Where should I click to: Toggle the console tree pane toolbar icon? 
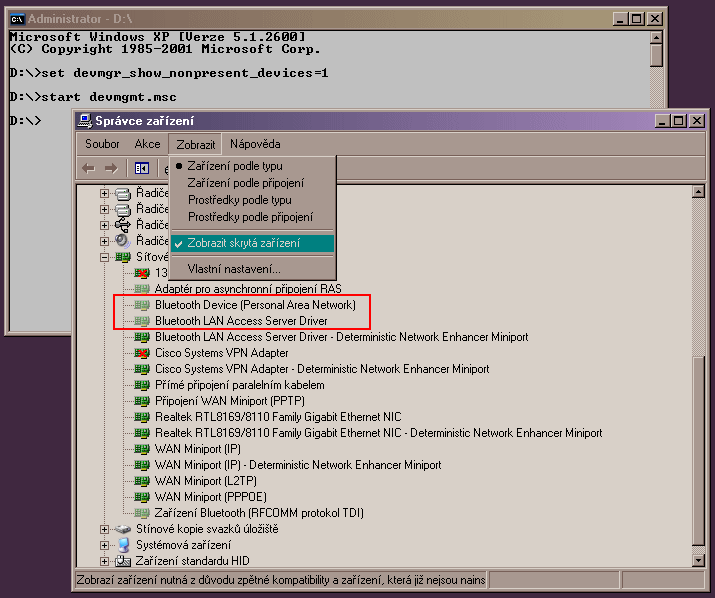[x=142, y=169]
